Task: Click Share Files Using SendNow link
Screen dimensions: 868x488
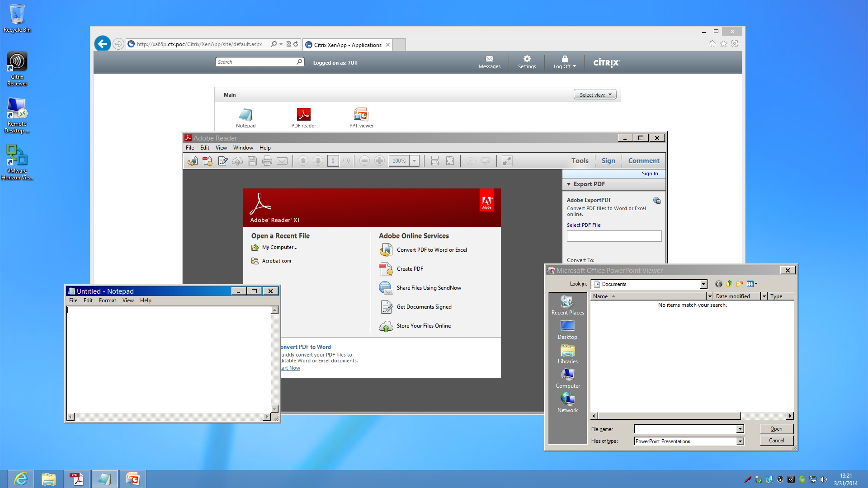Action: (429, 288)
